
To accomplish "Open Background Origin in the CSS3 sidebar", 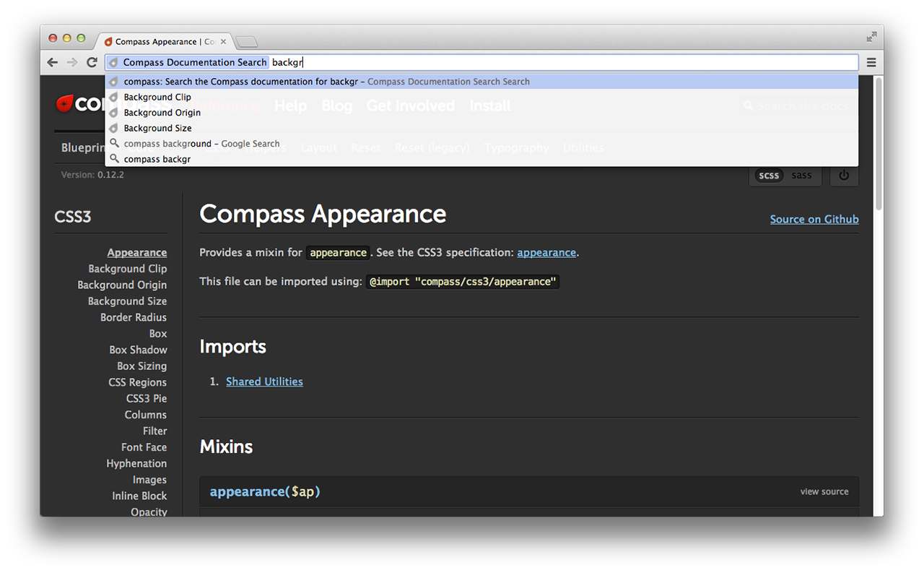I will pos(122,285).
